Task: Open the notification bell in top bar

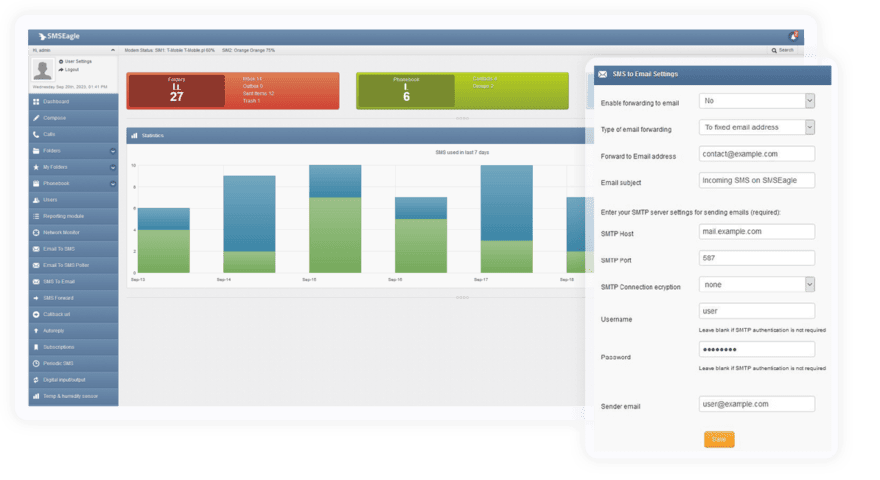Action: point(792,36)
